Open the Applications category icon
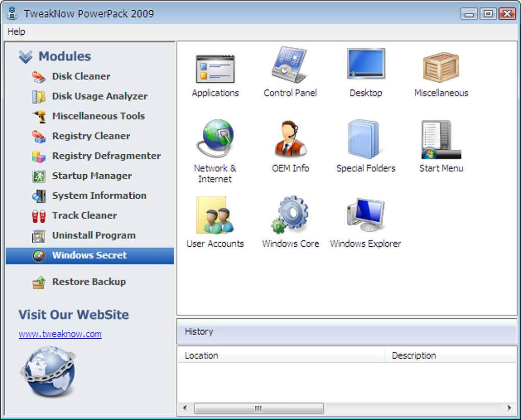 coord(216,69)
